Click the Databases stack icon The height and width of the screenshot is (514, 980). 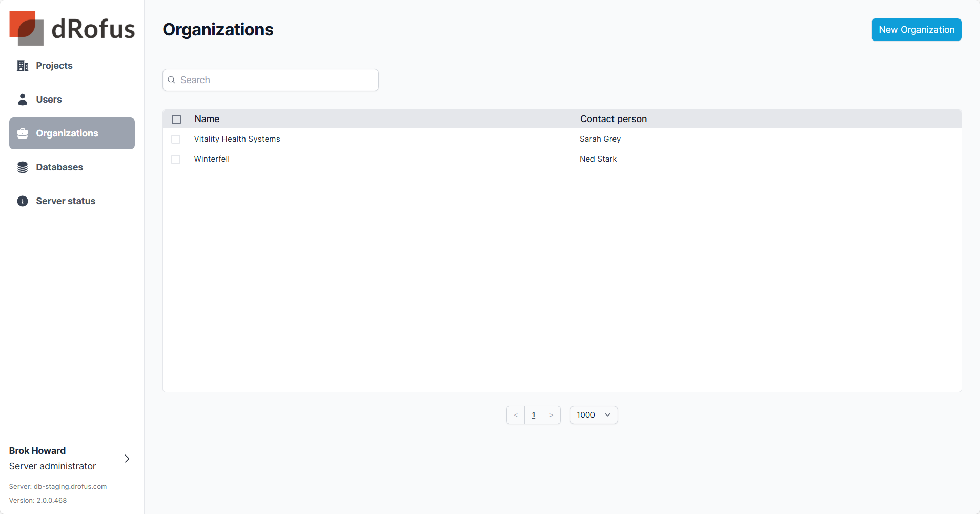click(x=23, y=167)
